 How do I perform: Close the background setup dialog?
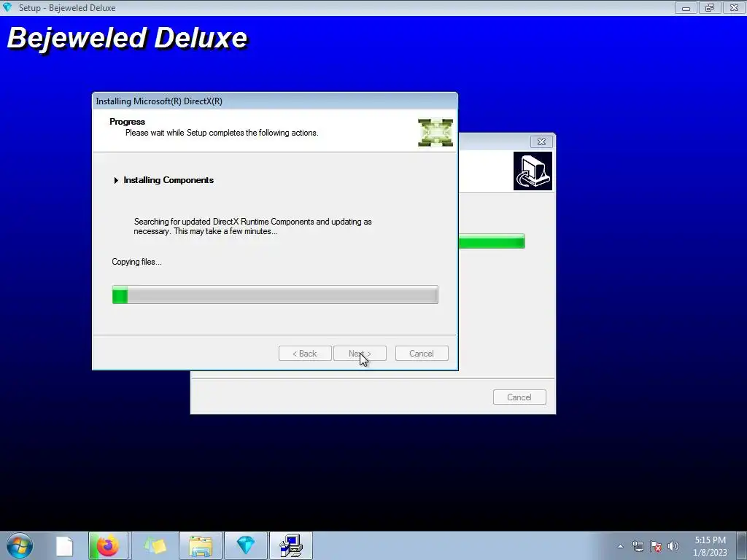(542, 142)
